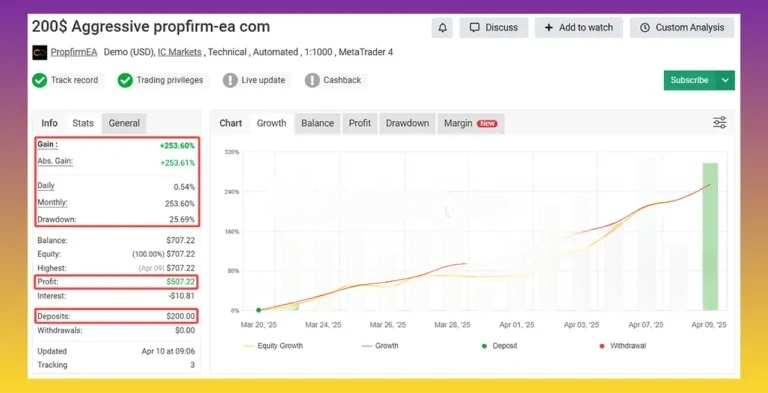Click the Tracking count value 3

point(192,365)
